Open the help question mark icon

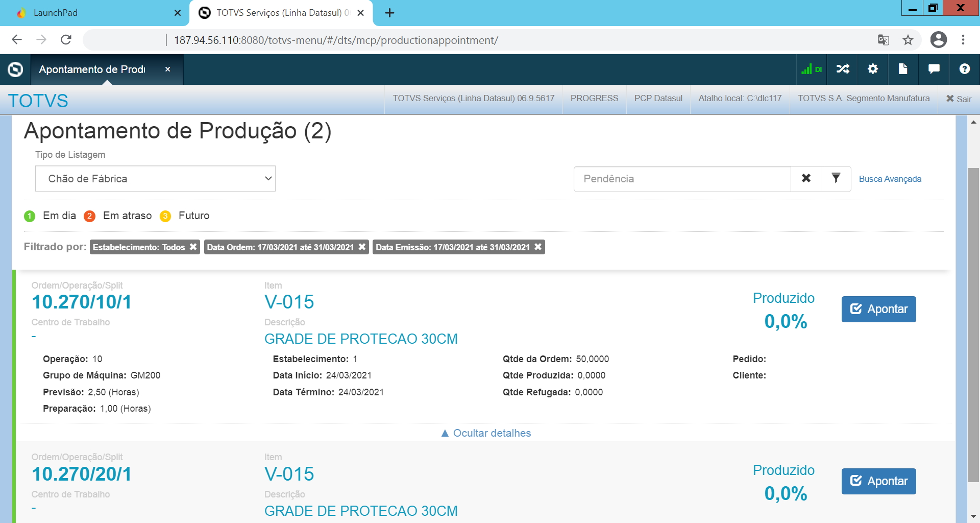pos(964,69)
